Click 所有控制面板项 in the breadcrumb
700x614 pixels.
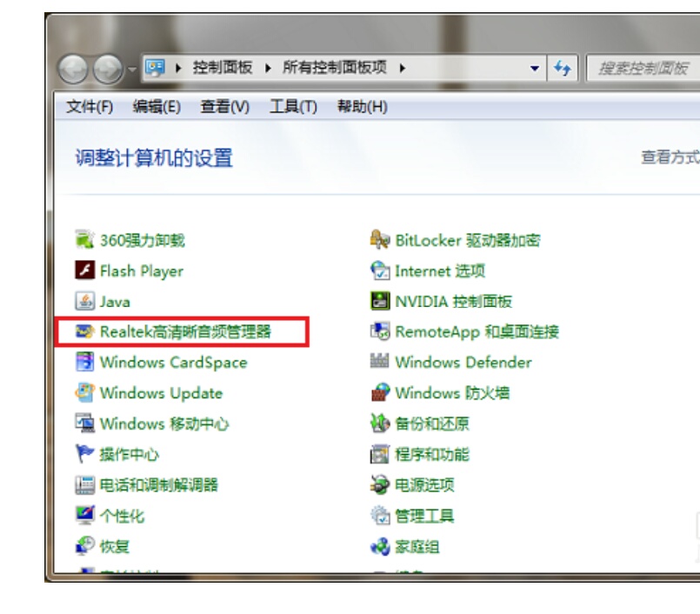[335, 68]
